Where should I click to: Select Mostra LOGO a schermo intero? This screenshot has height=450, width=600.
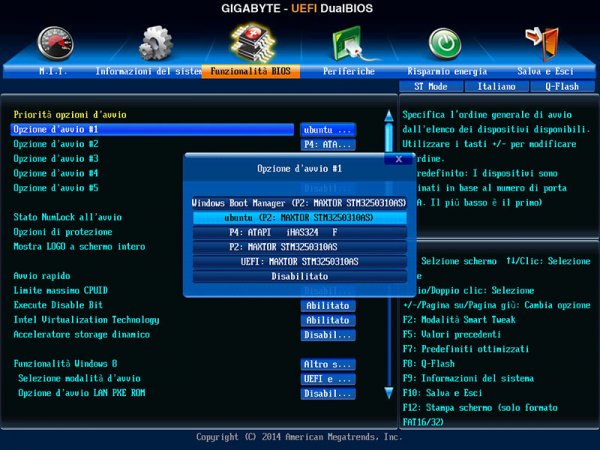[x=79, y=246]
